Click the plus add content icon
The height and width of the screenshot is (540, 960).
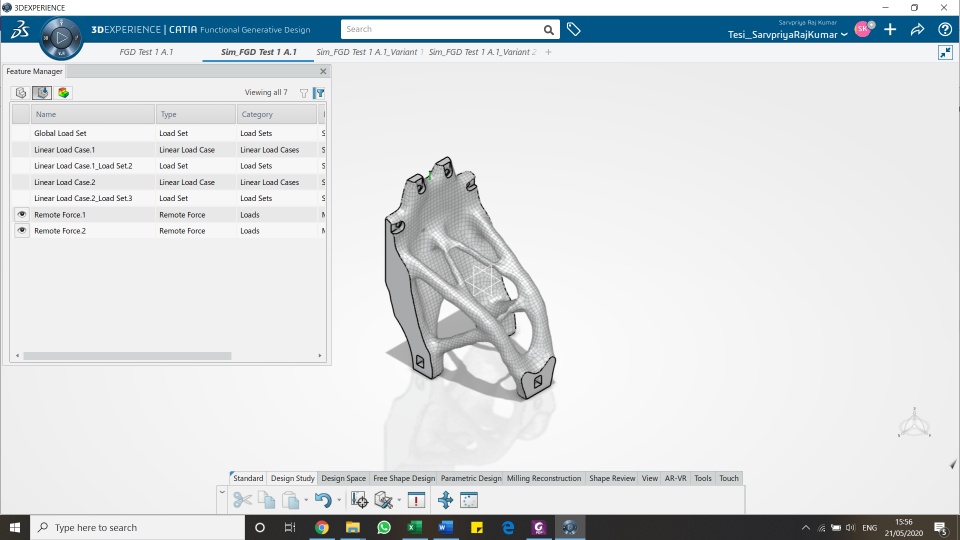pos(890,29)
